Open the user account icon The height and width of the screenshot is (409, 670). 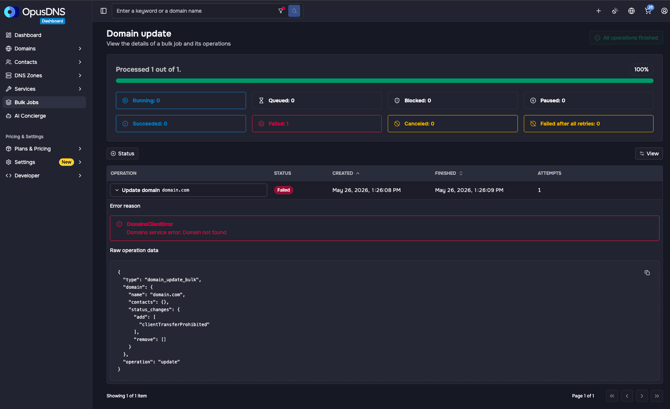[x=664, y=11]
